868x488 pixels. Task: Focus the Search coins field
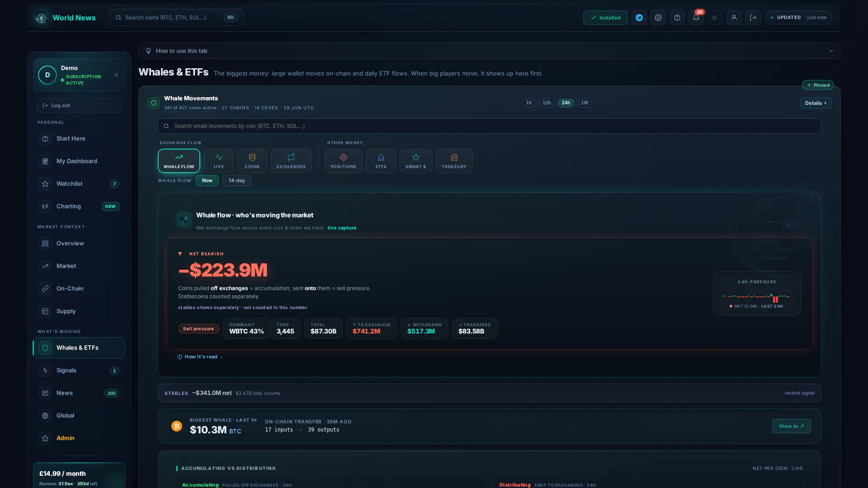click(176, 18)
